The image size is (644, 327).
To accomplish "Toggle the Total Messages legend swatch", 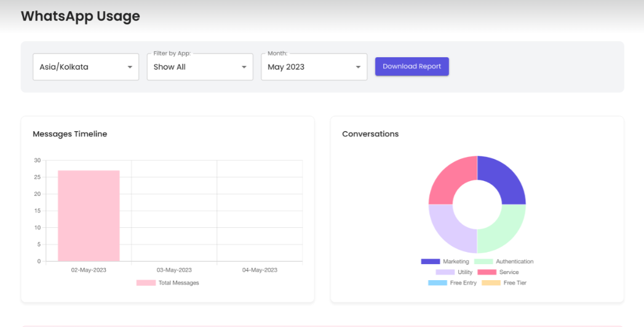I will 146,283.
